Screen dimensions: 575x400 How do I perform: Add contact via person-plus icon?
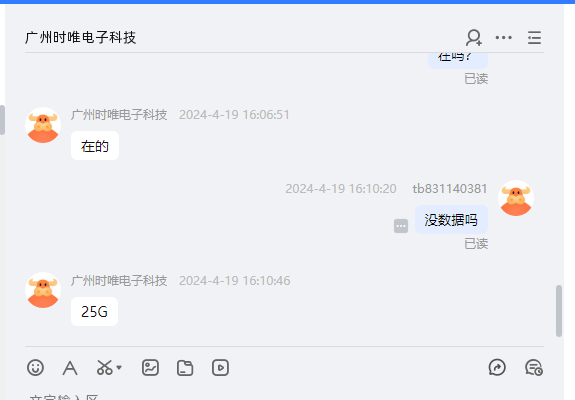coord(474,37)
